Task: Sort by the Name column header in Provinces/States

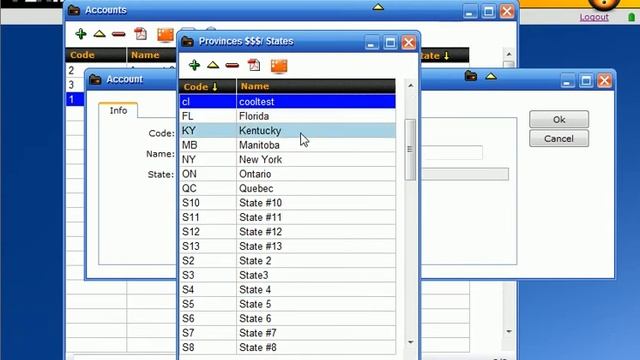Action: 316,87
